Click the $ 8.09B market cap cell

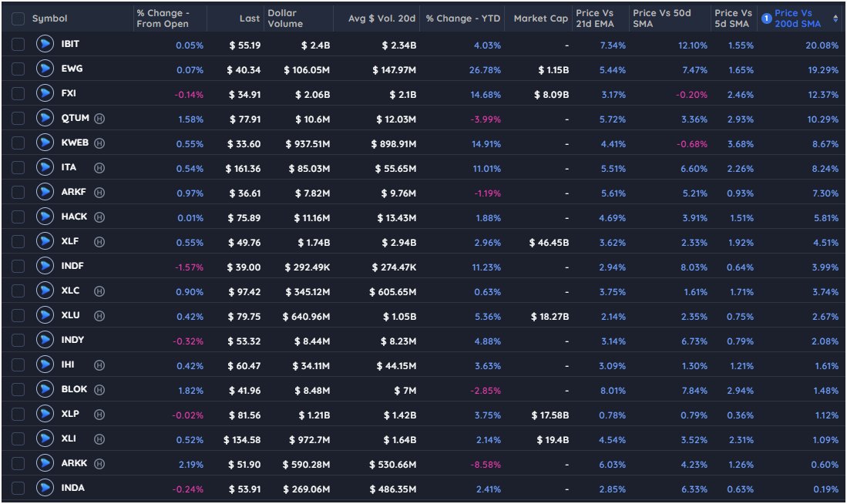[552, 95]
